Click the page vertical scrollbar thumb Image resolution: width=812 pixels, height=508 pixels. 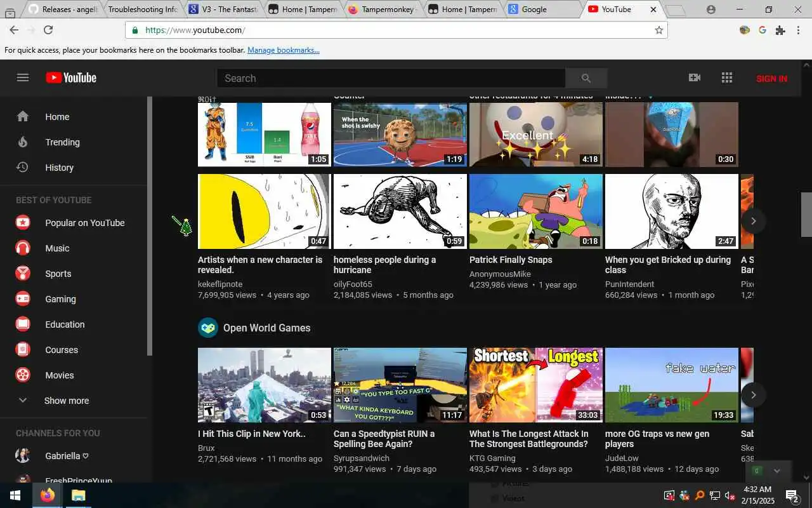(x=806, y=214)
